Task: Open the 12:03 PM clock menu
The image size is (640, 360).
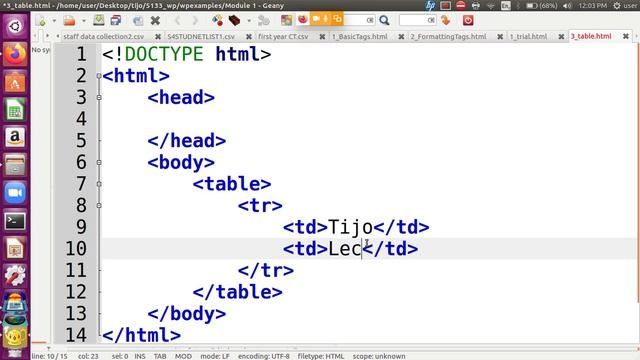Action: point(593,6)
